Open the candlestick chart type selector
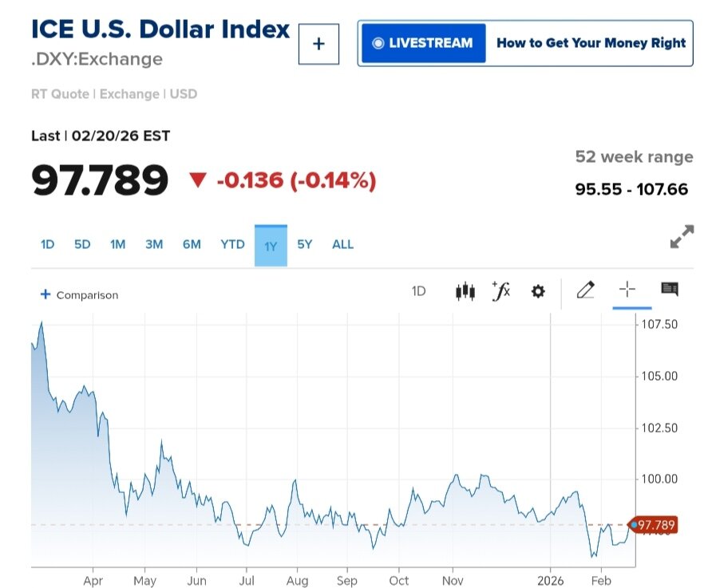This screenshot has height=588, width=716. pos(465,291)
